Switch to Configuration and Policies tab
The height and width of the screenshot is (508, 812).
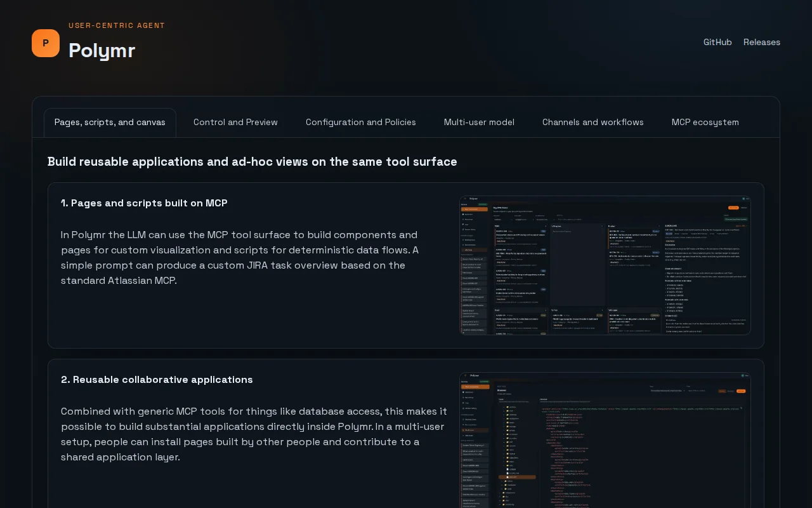click(361, 122)
